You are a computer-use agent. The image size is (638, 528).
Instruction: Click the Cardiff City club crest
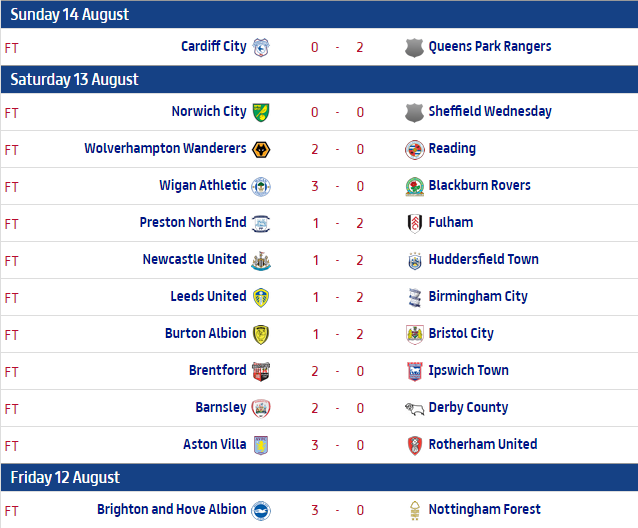261,47
